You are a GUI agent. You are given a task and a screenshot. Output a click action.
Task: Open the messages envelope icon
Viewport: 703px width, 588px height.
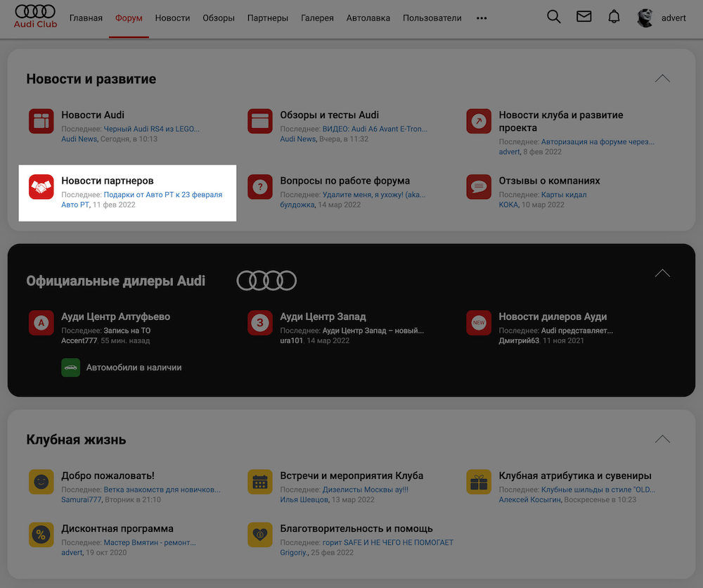coord(583,17)
